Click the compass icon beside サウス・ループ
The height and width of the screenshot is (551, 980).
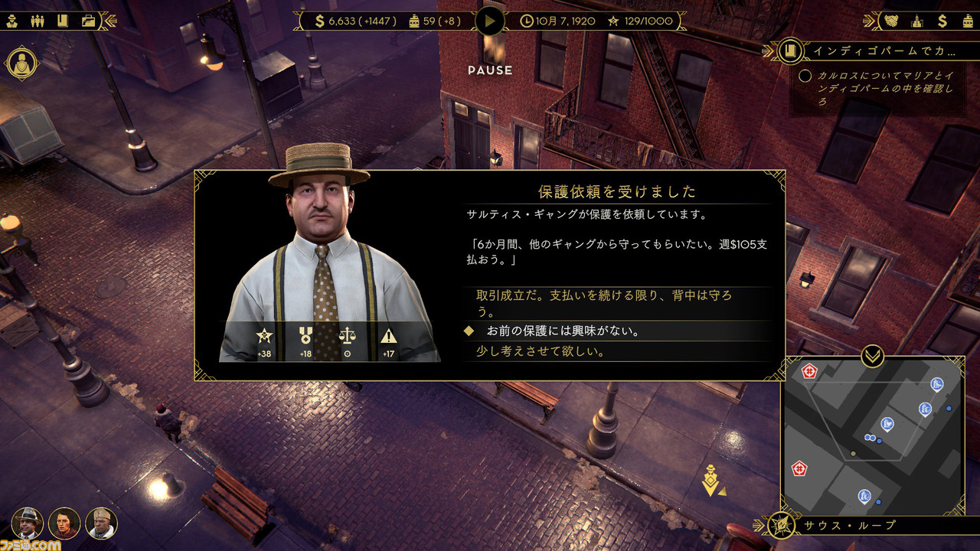(781, 525)
